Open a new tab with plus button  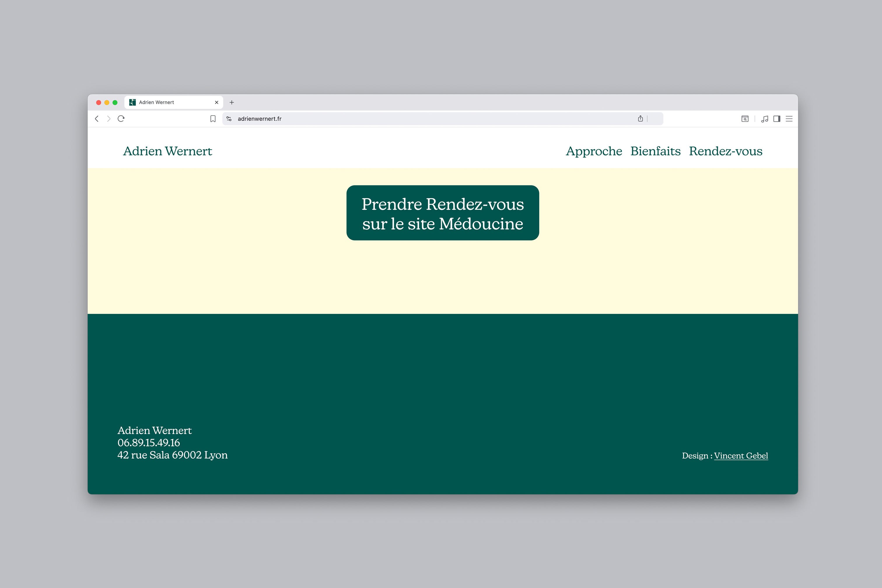(x=232, y=102)
